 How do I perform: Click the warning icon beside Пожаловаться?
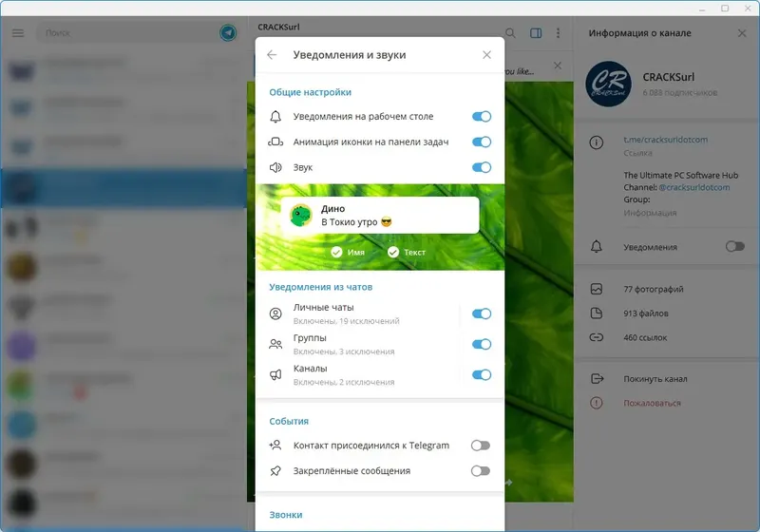[597, 403]
